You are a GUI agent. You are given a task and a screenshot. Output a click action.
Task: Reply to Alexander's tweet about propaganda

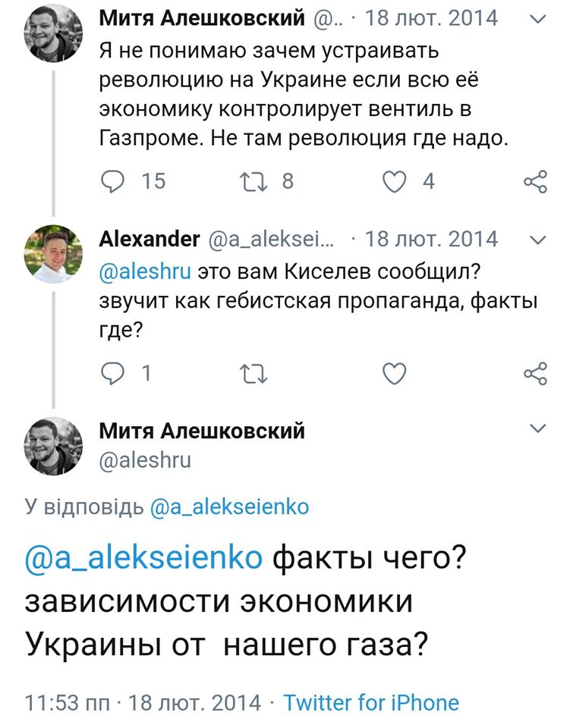(x=111, y=371)
